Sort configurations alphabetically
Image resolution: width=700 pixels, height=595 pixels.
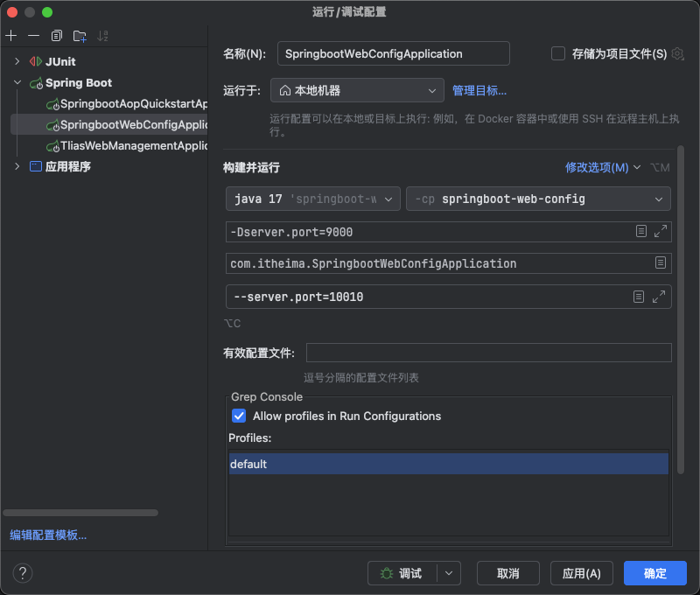(x=101, y=36)
